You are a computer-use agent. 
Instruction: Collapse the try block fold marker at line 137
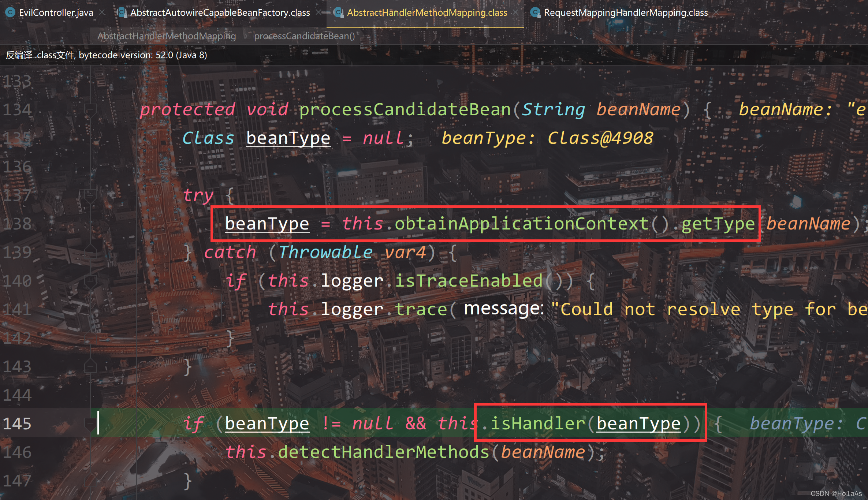coord(90,195)
